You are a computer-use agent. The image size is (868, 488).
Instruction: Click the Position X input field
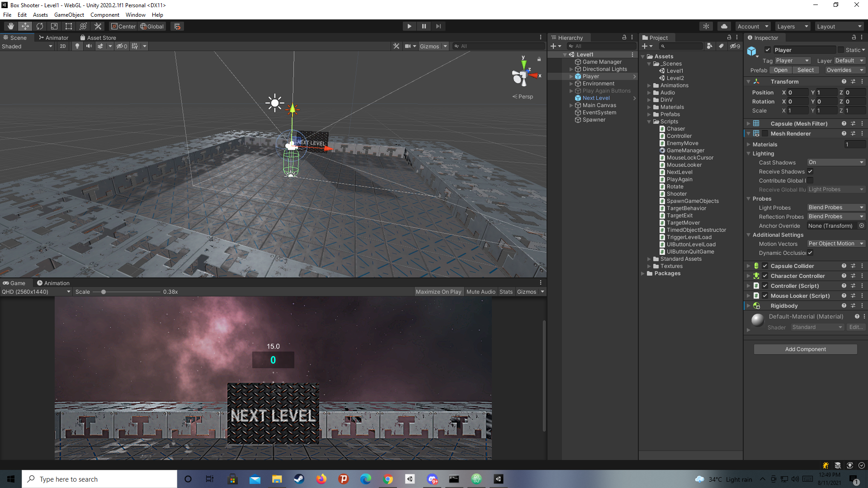[798, 93]
